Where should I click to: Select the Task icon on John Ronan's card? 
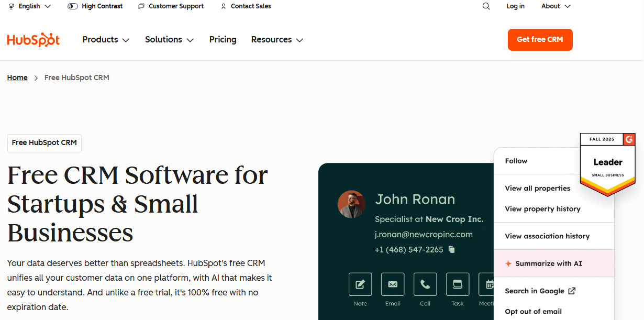click(458, 284)
